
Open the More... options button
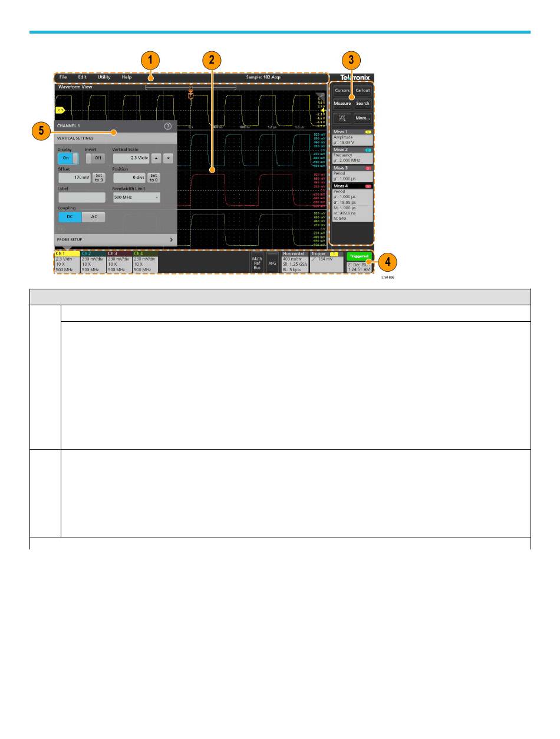363,118
